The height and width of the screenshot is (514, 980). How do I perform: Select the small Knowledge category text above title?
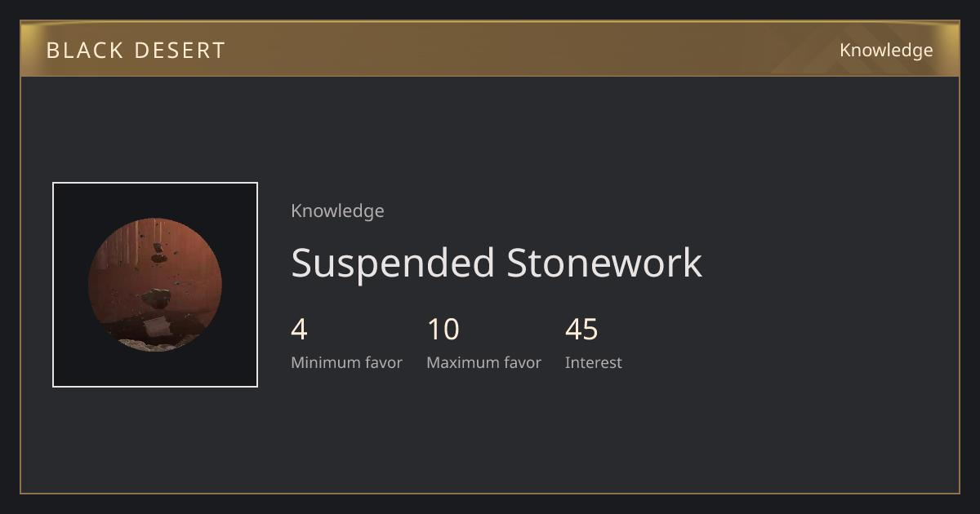[337, 211]
